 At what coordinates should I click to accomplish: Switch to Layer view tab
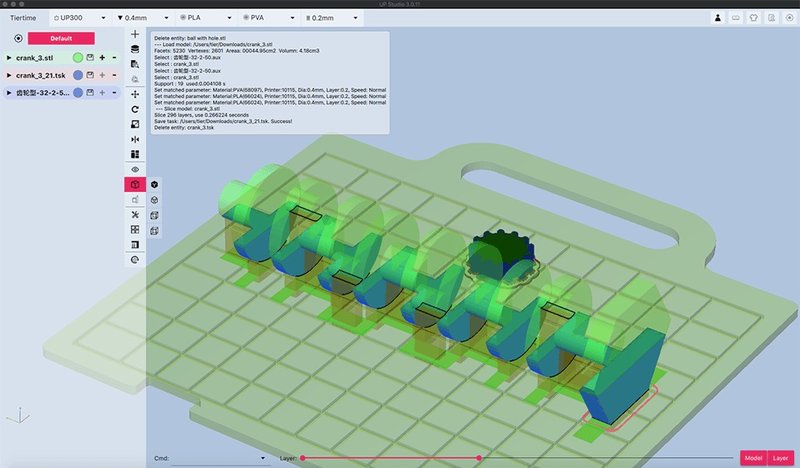click(780, 458)
